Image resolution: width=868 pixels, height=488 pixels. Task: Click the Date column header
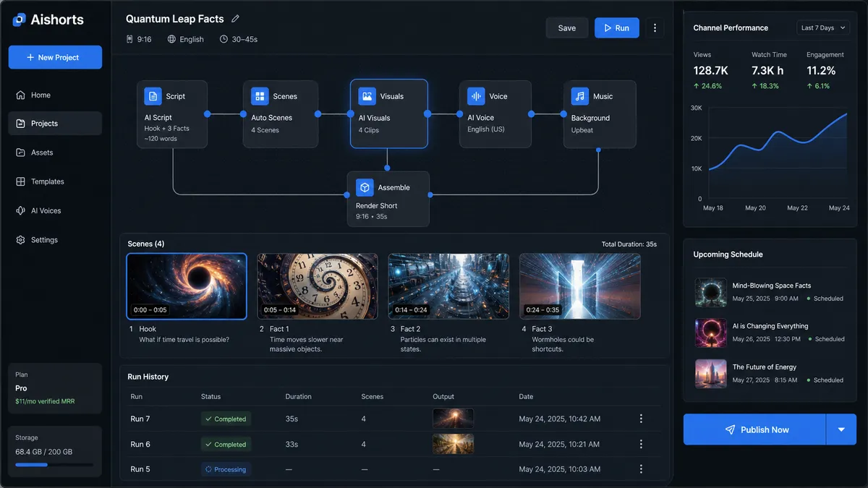pyautogui.click(x=526, y=396)
